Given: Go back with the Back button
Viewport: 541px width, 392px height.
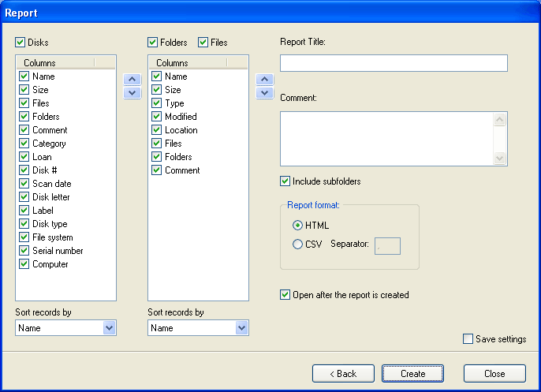Looking at the screenshot, I should point(343,374).
